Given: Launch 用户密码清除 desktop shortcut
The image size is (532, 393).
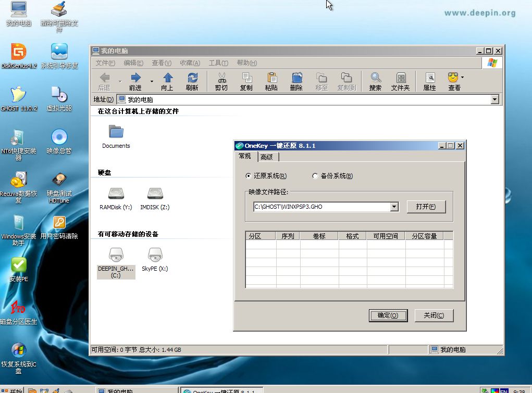Looking at the screenshot, I should [59, 227].
